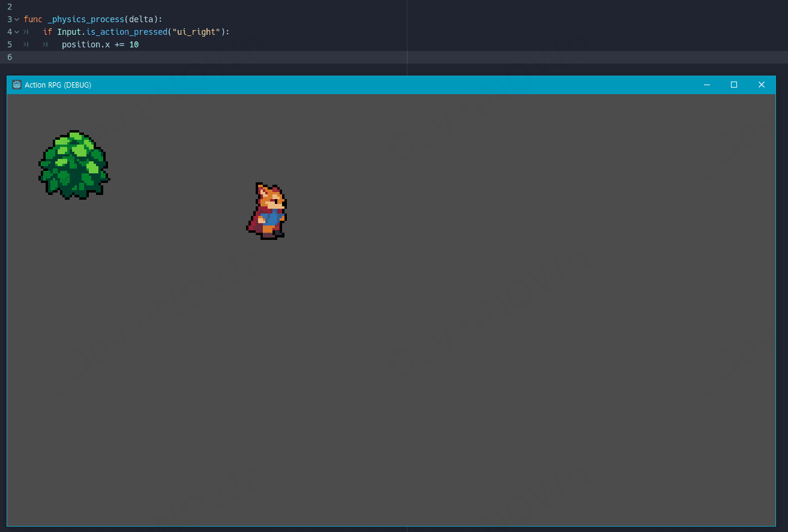788x532 pixels.
Task: Click the Godot icon in Action RPG title bar
Action: [17, 85]
